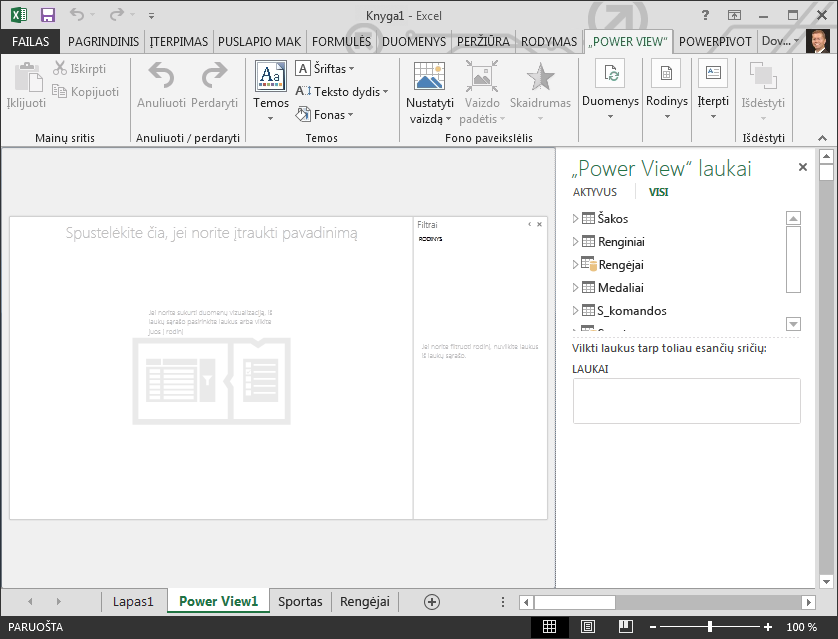
Task: Switch to PUSLAPIO MAK tab
Action: tap(259, 41)
